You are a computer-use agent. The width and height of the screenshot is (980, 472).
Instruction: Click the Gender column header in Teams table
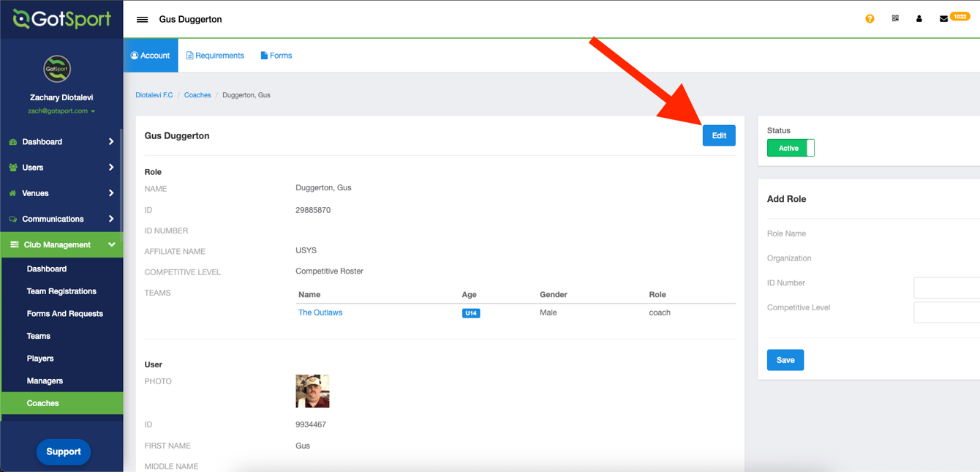tap(554, 294)
